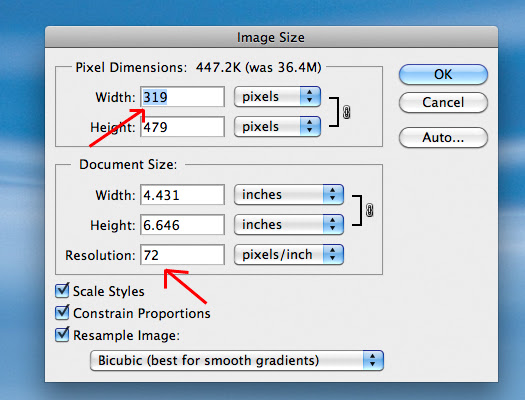Viewport: 525px width, 400px height.
Task: Click the Resolution field showing 72
Action: click(x=182, y=255)
